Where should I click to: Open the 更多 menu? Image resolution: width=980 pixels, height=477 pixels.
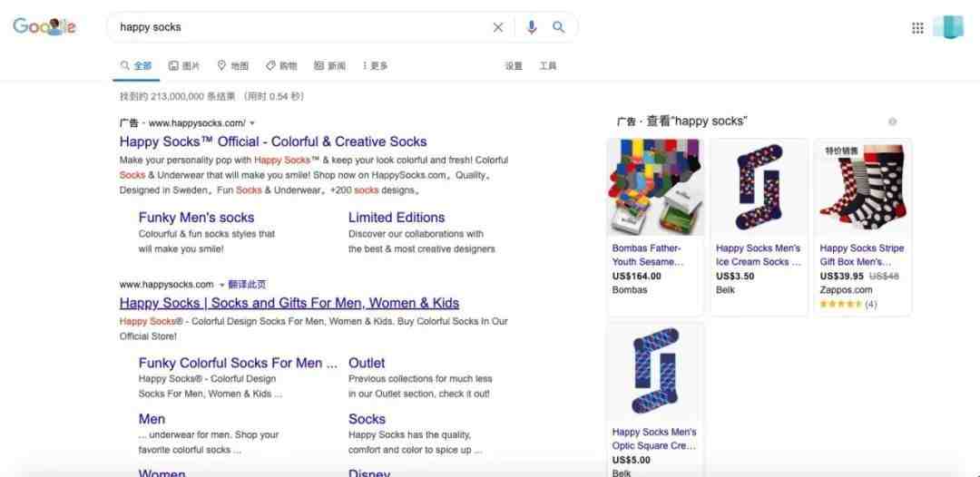pos(376,65)
